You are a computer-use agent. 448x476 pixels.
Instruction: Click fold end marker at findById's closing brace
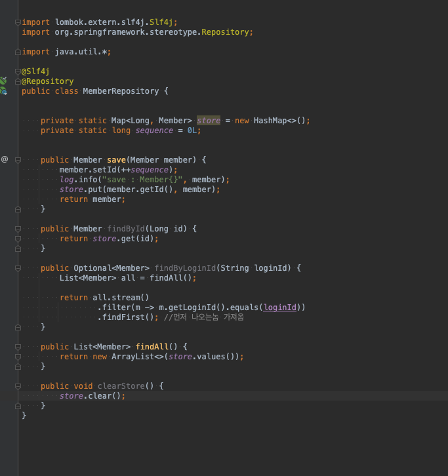(x=18, y=248)
